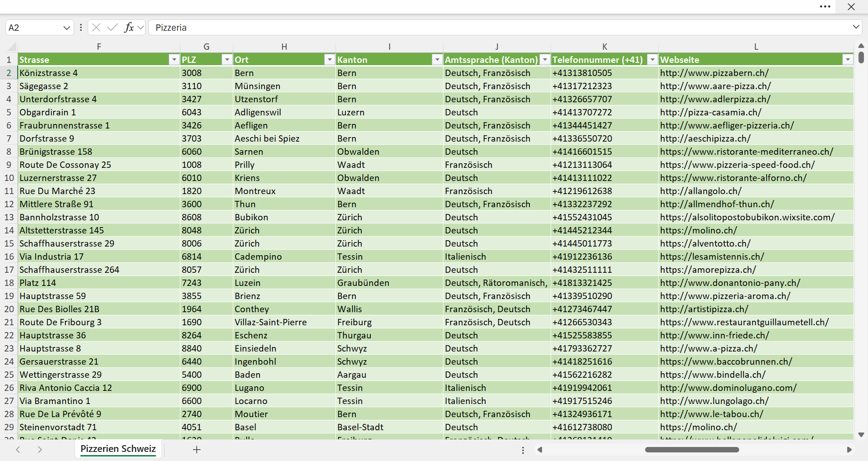Select column F header
The width and height of the screenshot is (868, 461).
[99, 47]
